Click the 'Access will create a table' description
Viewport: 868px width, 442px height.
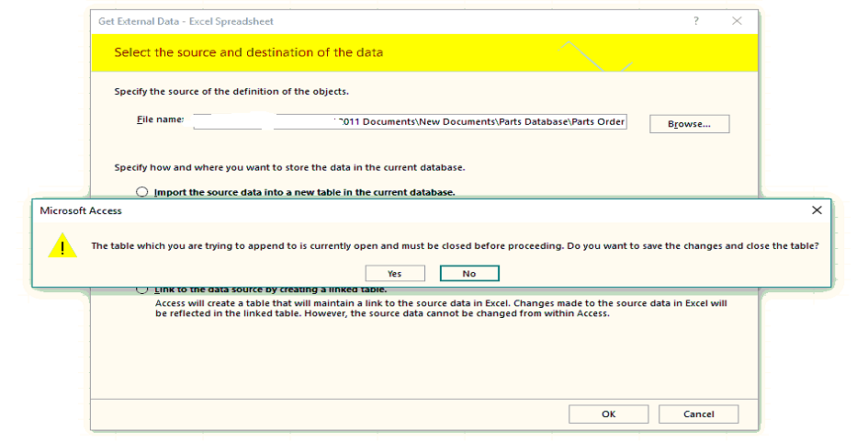tap(441, 309)
